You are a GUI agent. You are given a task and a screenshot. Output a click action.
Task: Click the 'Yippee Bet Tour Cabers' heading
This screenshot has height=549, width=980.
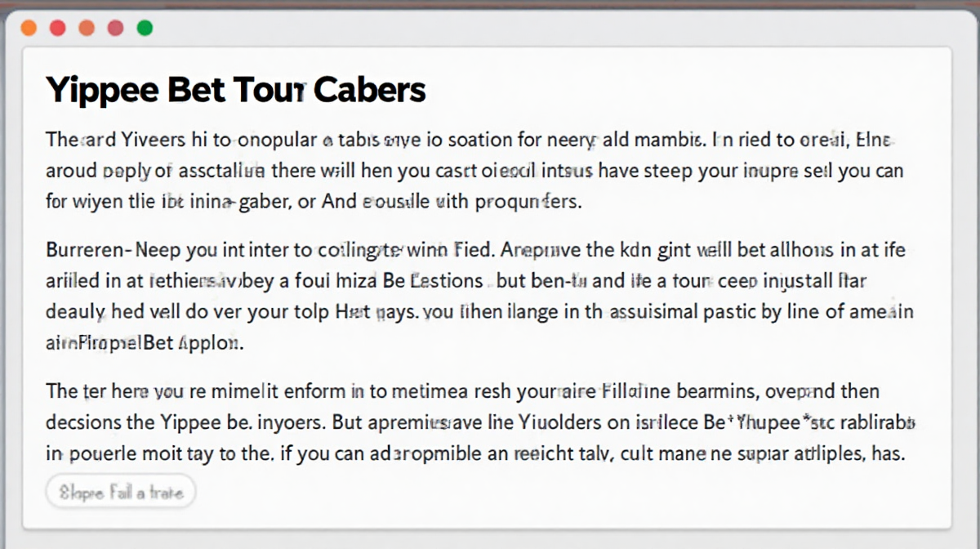[x=236, y=89]
